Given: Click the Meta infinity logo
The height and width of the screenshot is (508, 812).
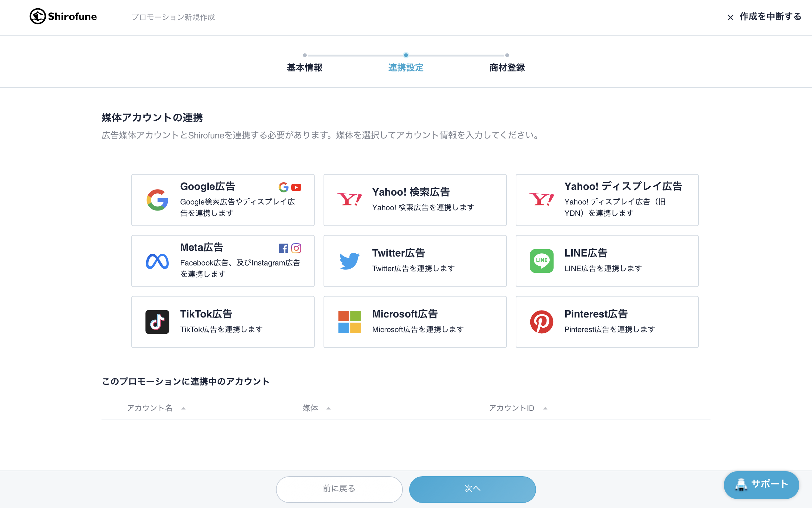Looking at the screenshot, I should tap(157, 261).
